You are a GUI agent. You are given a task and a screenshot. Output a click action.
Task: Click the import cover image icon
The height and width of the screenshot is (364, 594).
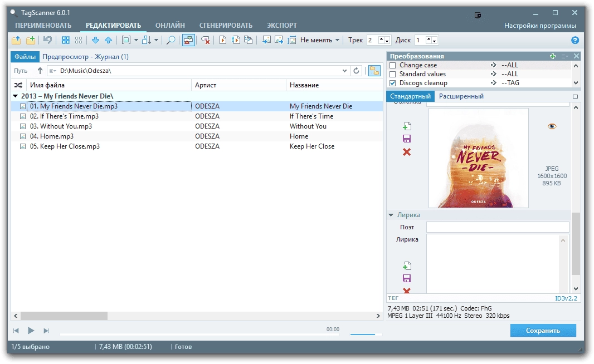pyautogui.click(x=267, y=40)
